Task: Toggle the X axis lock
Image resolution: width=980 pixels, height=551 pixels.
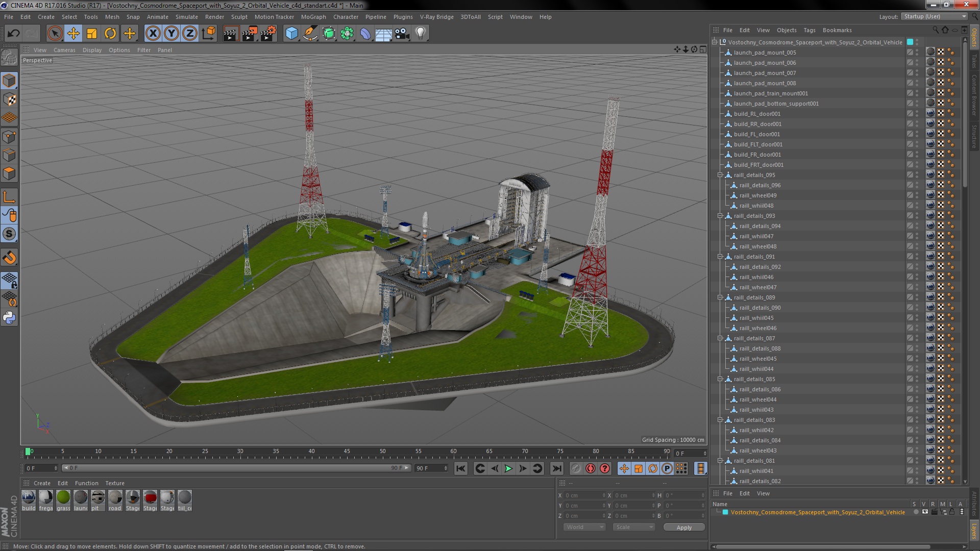Action: click(x=153, y=34)
